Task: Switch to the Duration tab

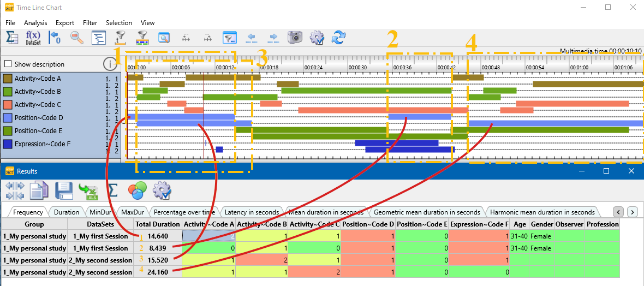Action: (66, 212)
